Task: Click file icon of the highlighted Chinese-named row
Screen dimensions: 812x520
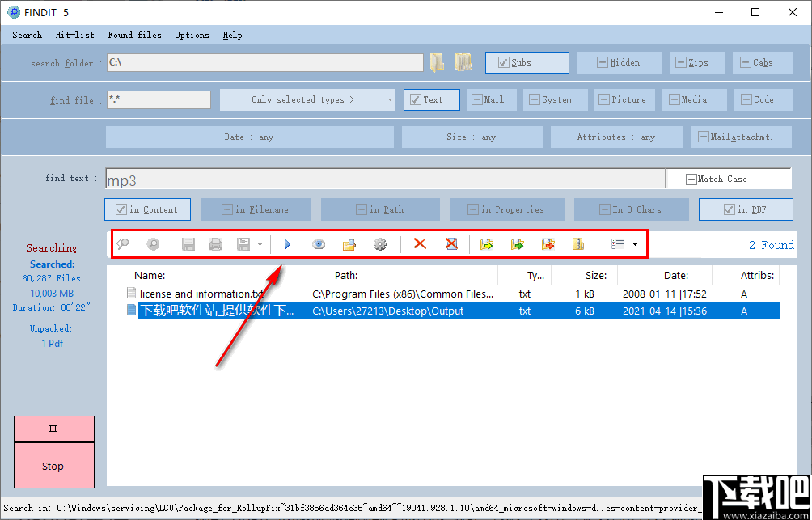Action: pos(132,311)
